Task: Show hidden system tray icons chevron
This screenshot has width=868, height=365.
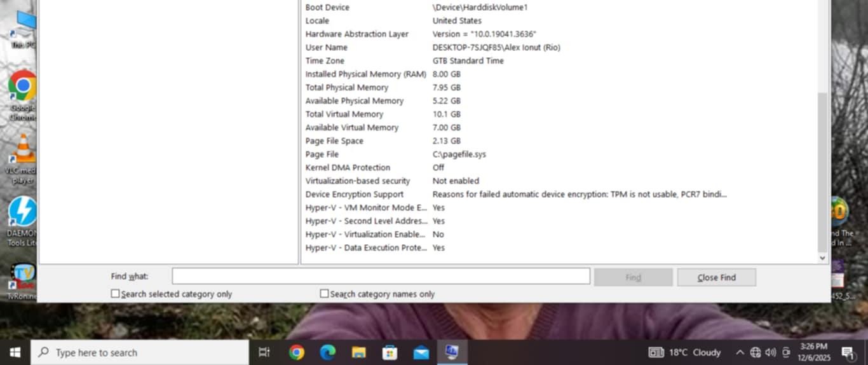Action: pyautogui.click(x=740, y=352)
